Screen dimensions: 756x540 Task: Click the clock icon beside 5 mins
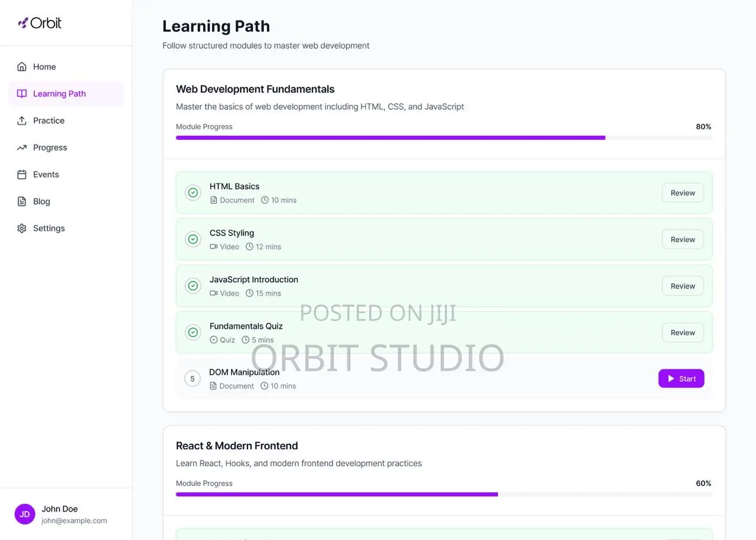pyautogui.click(x=246, y=340)
